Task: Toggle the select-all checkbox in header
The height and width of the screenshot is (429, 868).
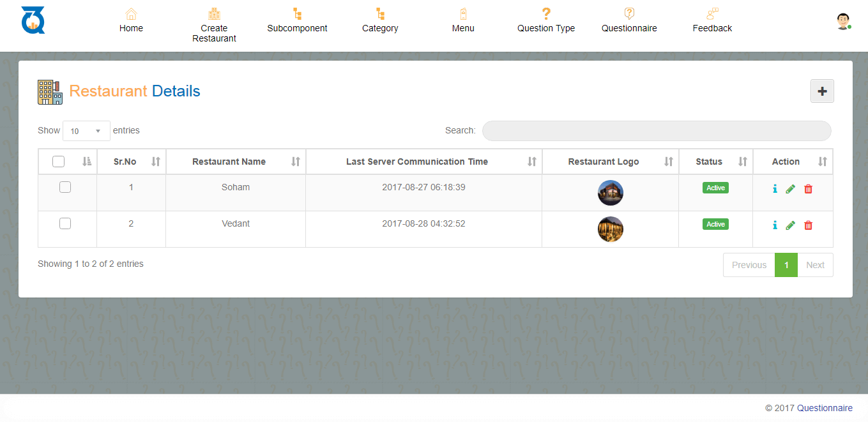Action: (59, 162)
